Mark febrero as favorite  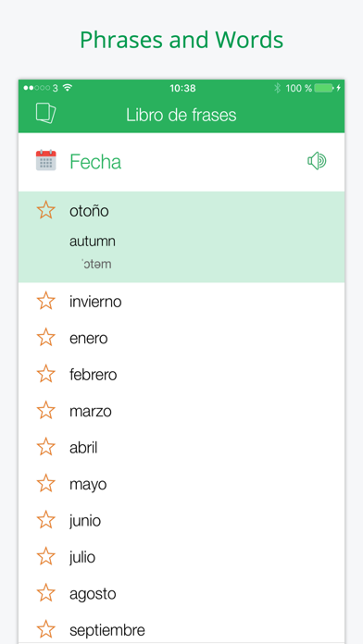(45, 374)
